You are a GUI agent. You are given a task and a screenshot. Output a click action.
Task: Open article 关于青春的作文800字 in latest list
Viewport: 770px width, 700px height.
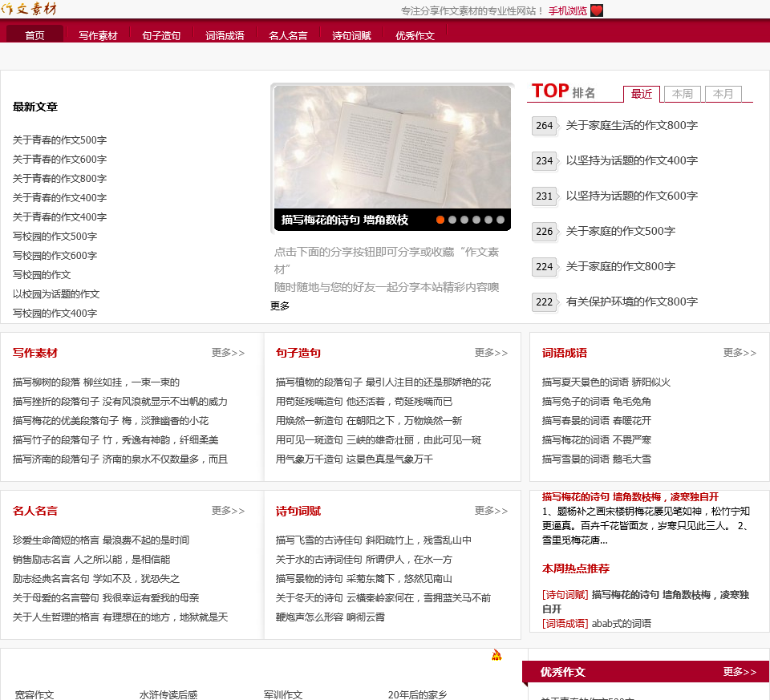59,178
